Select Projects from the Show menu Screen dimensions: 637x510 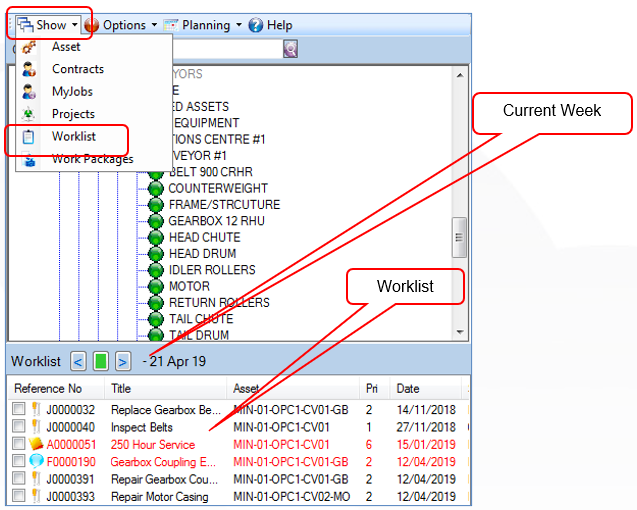(93, 114)
